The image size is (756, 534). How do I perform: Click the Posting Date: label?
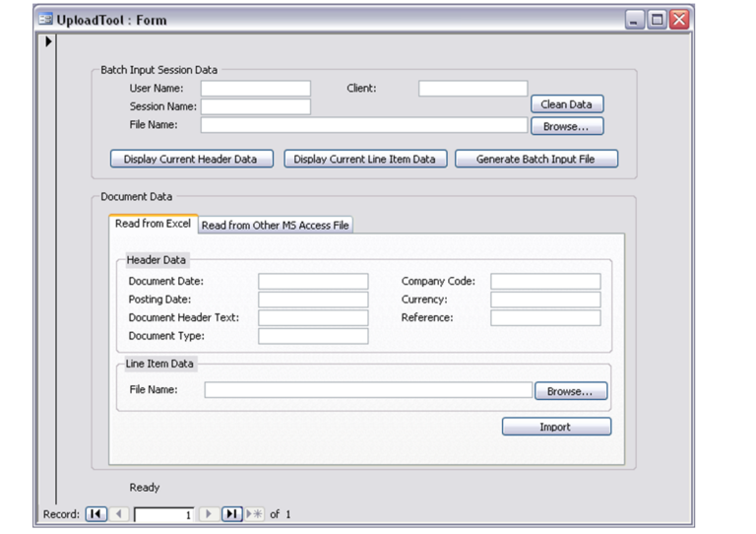click(x=159, y=300)
